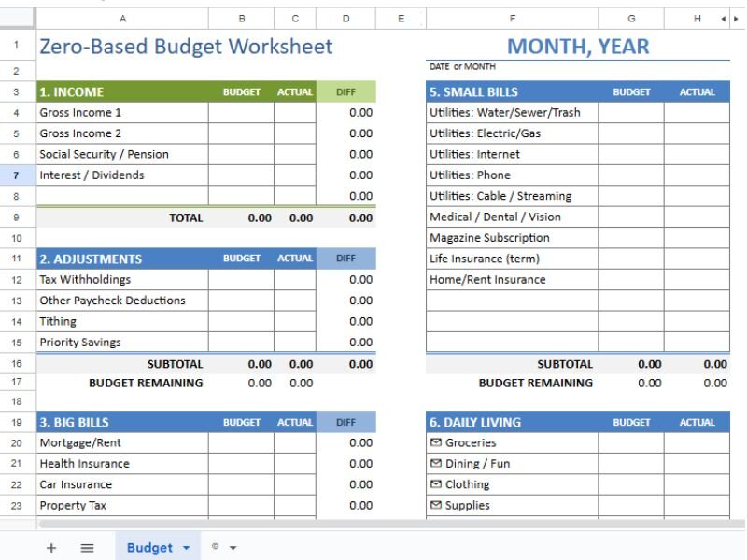Click the envelope icon beside Dining / Fun
The image size is (747, 560).
pos(435,463)
